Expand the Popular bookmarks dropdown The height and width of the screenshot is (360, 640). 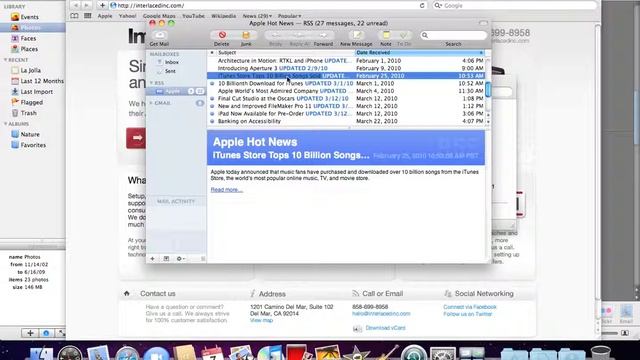pos(289,16)
